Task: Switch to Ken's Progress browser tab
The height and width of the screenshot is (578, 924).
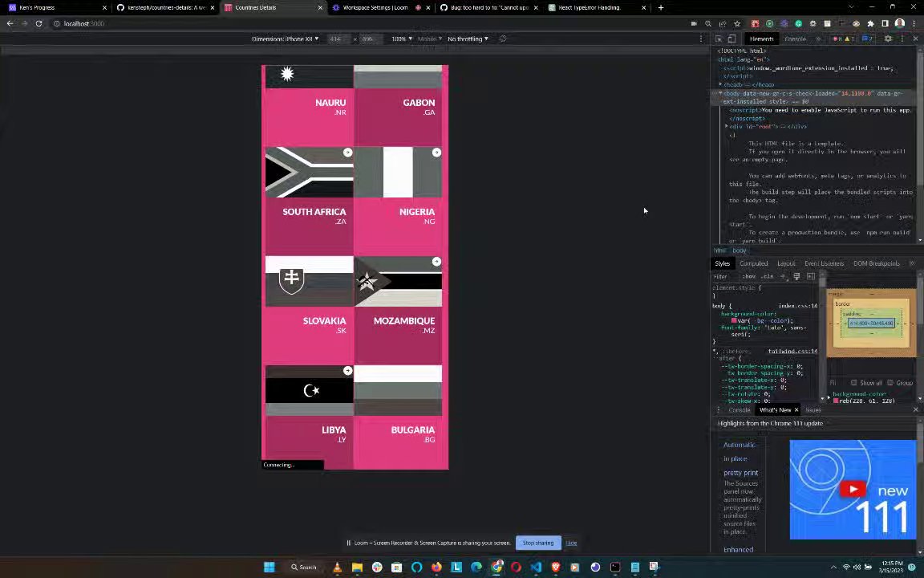Action: (x=56, y=8)
